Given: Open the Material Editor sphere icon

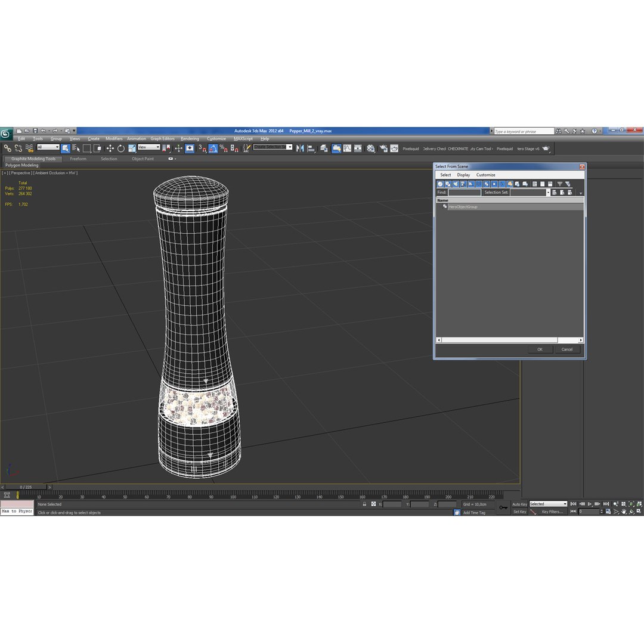Looking at the screenshot, I should [371, 148].
